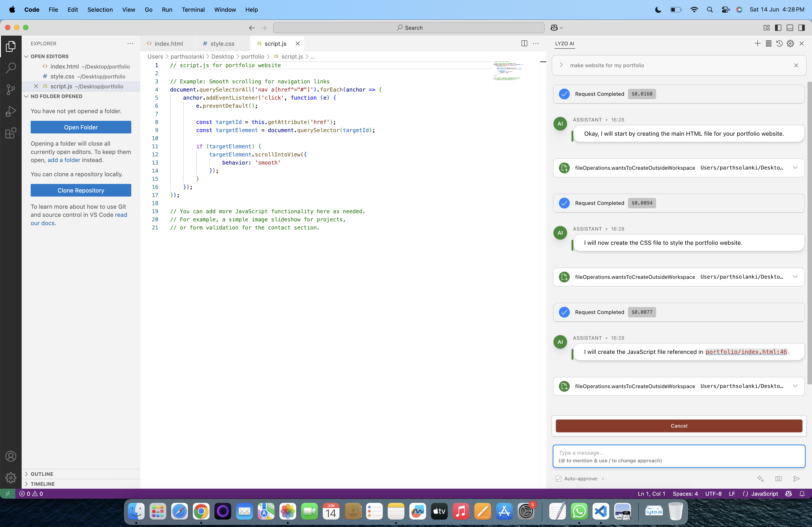
Task: Send the message with the arrow icon
Action: [796, 479]
